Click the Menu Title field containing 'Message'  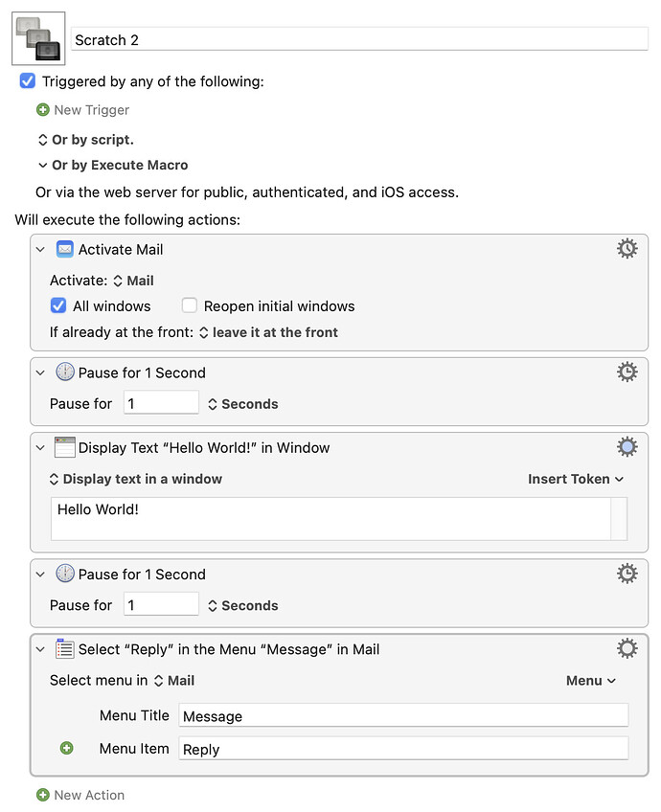[402, 715]
